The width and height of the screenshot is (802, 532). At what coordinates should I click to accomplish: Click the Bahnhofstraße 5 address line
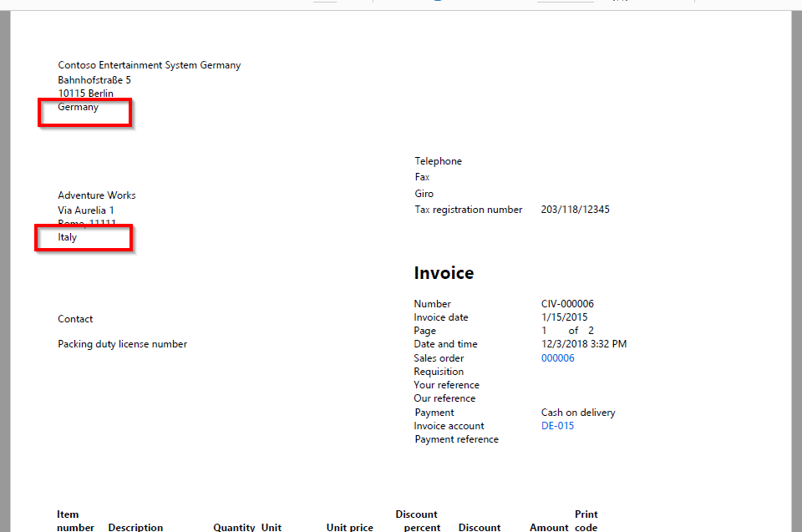(94, 80)
